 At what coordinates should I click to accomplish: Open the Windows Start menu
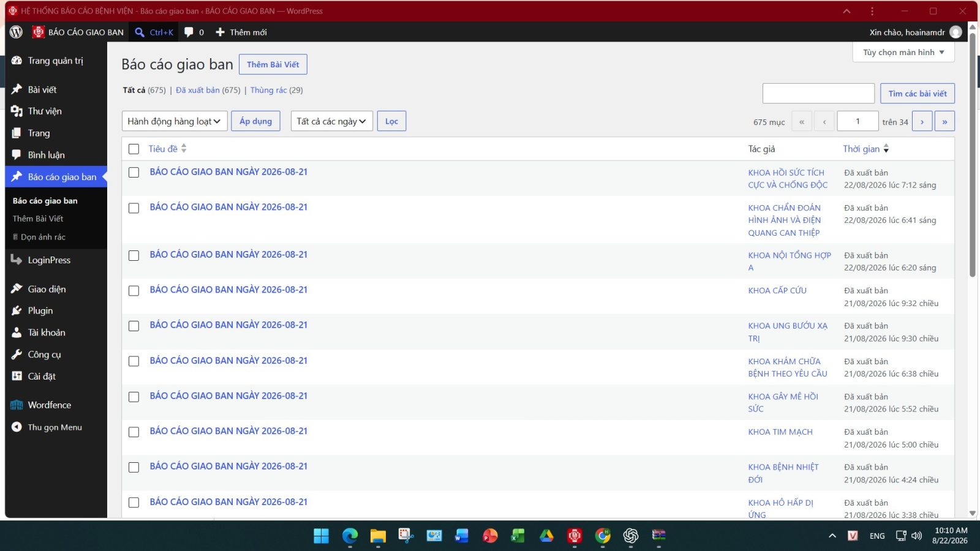pos(321,536)
